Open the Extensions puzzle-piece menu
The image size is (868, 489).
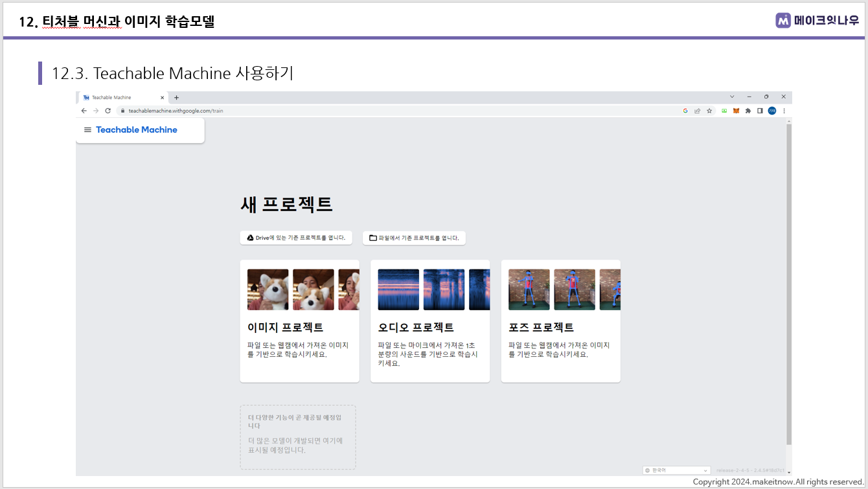(x=748, y=111)
